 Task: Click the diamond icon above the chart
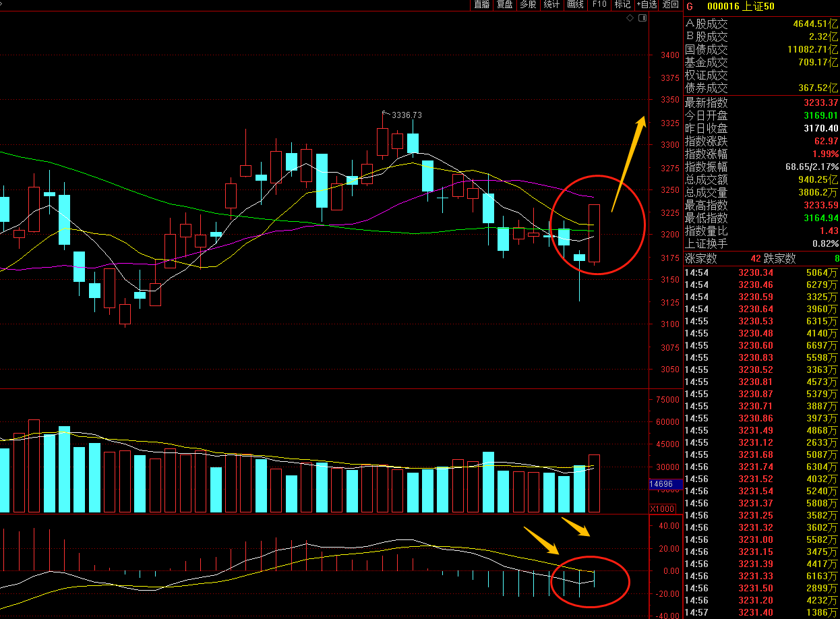click(630, 18)
